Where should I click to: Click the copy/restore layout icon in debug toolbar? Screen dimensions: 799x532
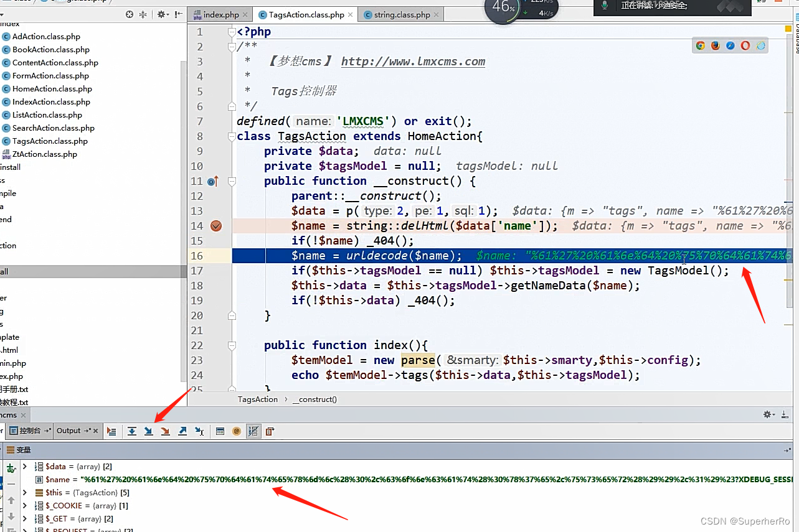(270, 431)
